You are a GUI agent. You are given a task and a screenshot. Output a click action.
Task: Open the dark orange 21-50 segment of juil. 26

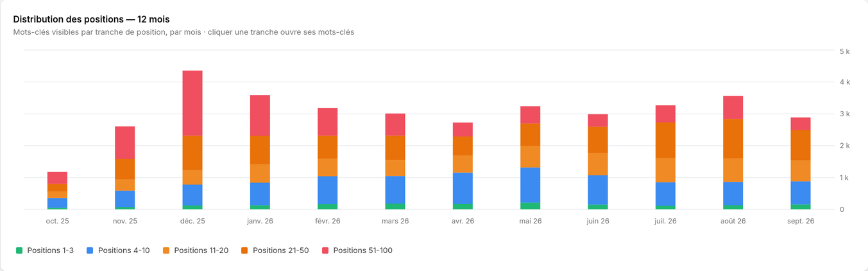665,140
